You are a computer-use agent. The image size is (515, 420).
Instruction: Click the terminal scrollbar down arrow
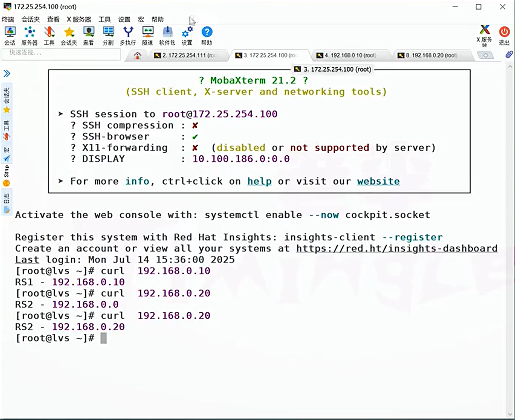point(510,414)
